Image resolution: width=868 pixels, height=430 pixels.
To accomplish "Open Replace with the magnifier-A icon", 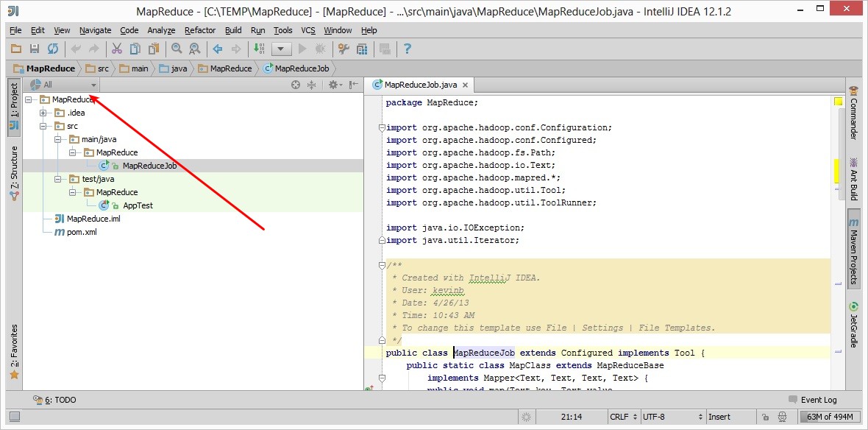I will [x=195, y=49].
